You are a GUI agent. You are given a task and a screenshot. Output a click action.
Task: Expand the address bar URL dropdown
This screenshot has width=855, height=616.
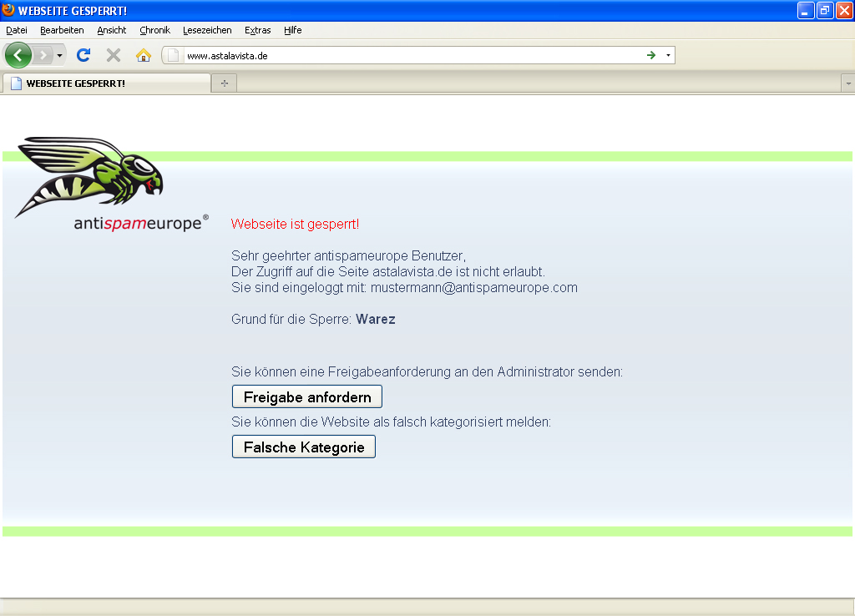tap(668, 56)
